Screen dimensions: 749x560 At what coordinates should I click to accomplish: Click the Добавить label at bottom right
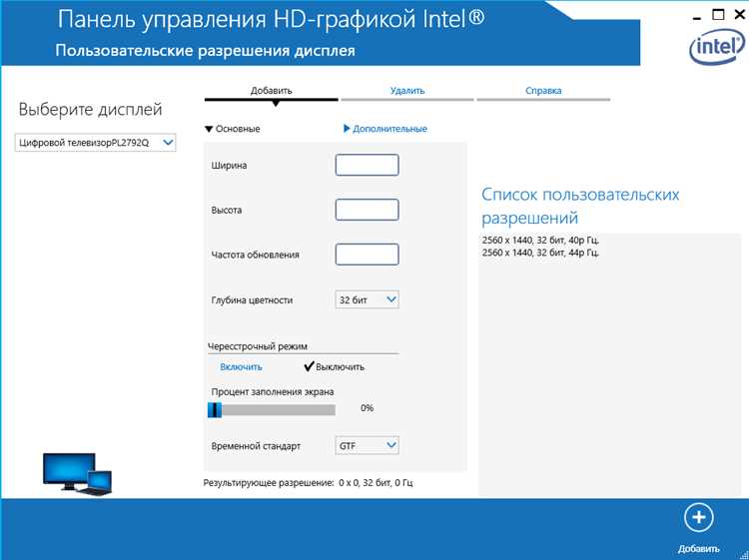[x=698, y=549]
